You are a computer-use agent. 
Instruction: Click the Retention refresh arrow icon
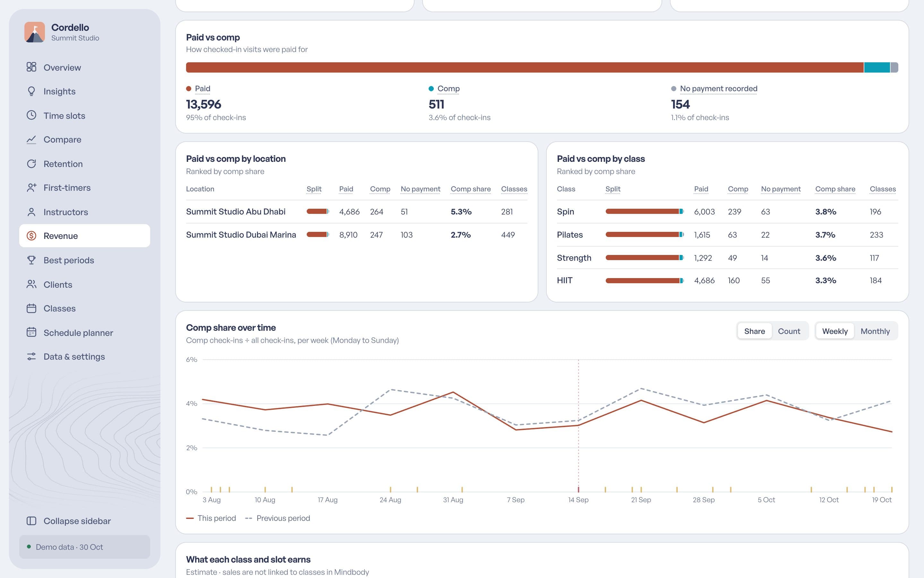31,164
